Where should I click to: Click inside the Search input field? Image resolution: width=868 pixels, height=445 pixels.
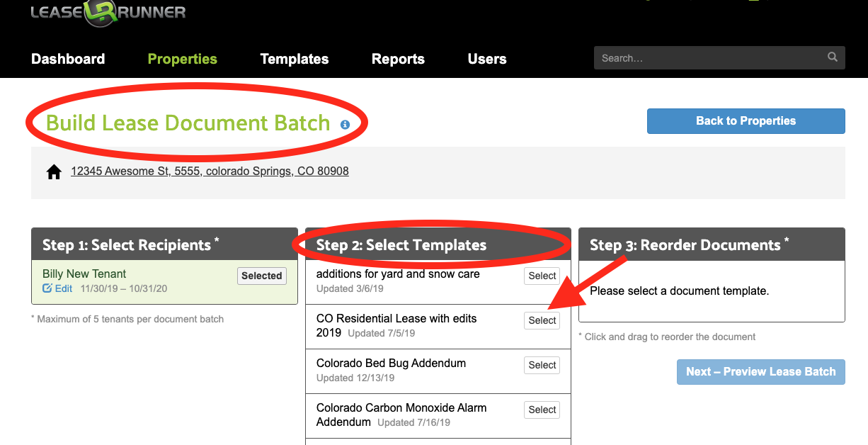(708, 58)
